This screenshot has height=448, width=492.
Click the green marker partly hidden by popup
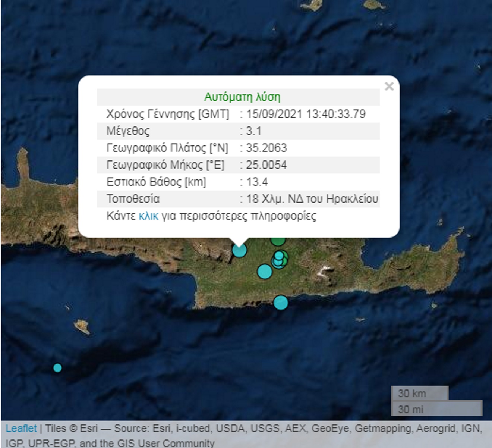(278, 241)
